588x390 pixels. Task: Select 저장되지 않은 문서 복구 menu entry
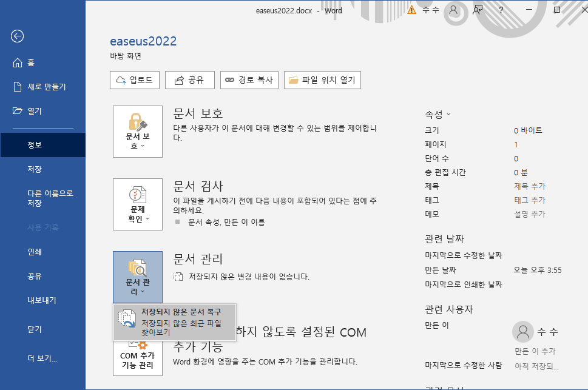174,321
